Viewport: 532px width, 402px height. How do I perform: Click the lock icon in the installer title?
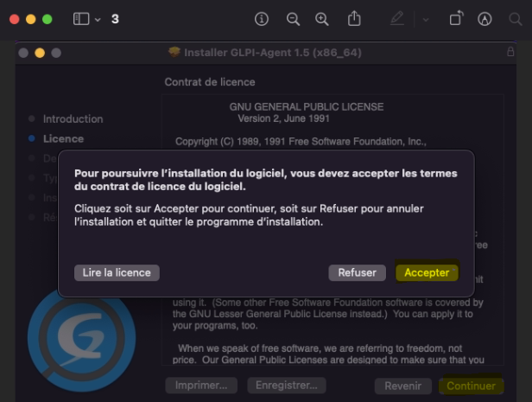(x=510, y=52)
